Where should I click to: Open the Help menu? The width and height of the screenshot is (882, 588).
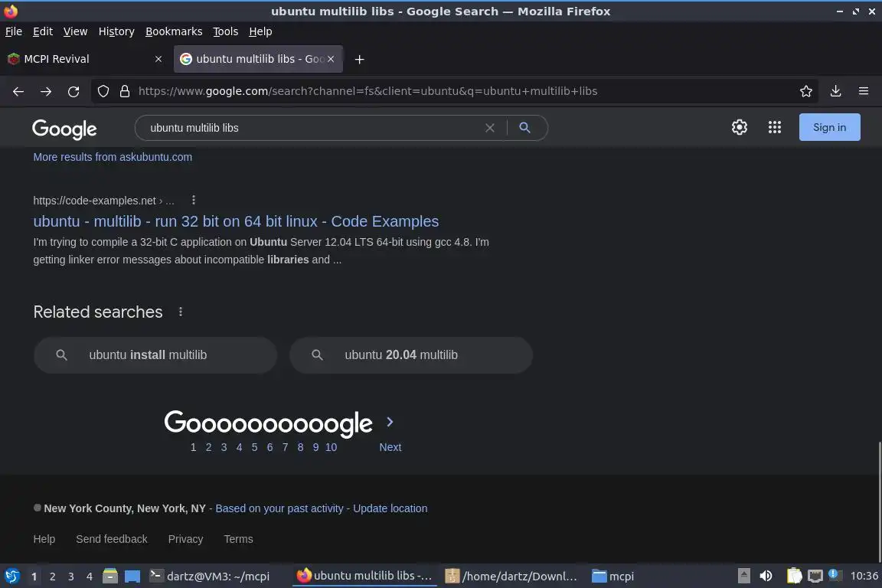point(260,31)
